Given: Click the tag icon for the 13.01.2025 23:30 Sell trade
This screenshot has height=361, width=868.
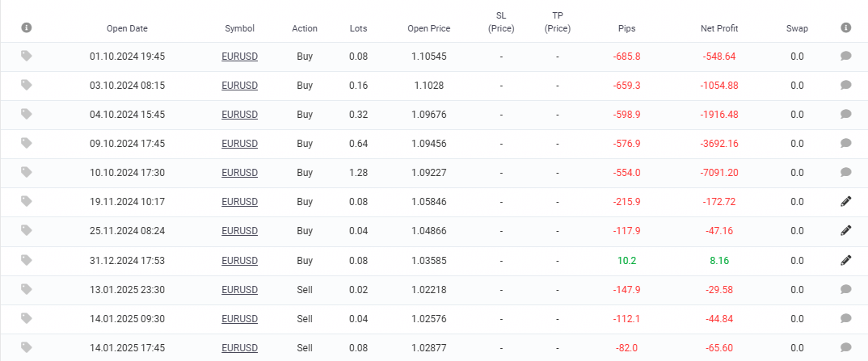Looking at the screenshot, I should coord(26,289).
